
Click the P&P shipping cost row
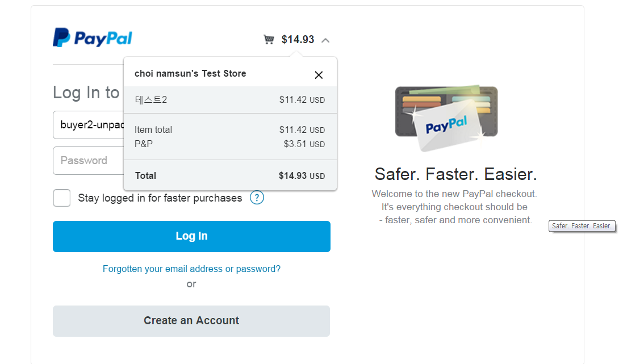[x=230, y=144]
